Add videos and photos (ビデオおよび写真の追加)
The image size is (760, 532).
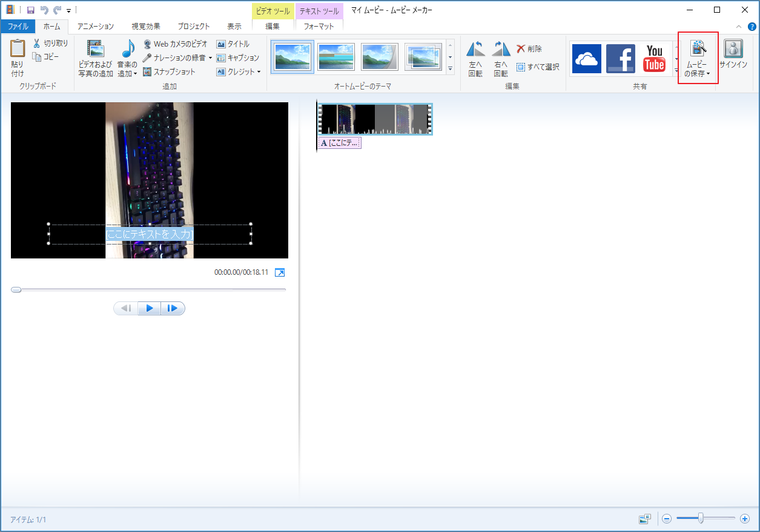point(95,59)
